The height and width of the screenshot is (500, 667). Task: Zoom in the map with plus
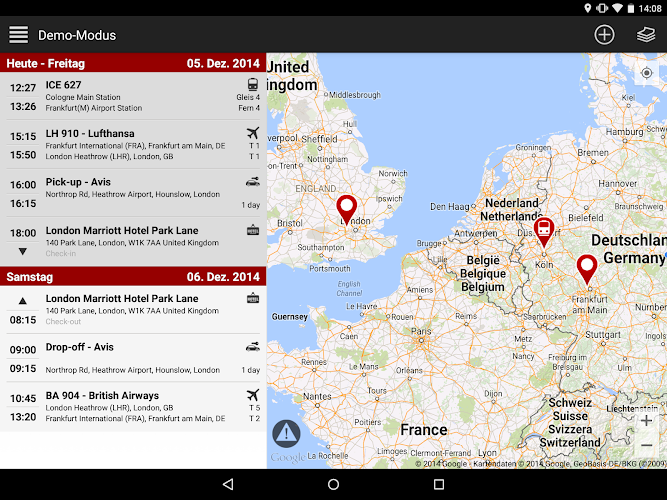(x=646, y=421)
